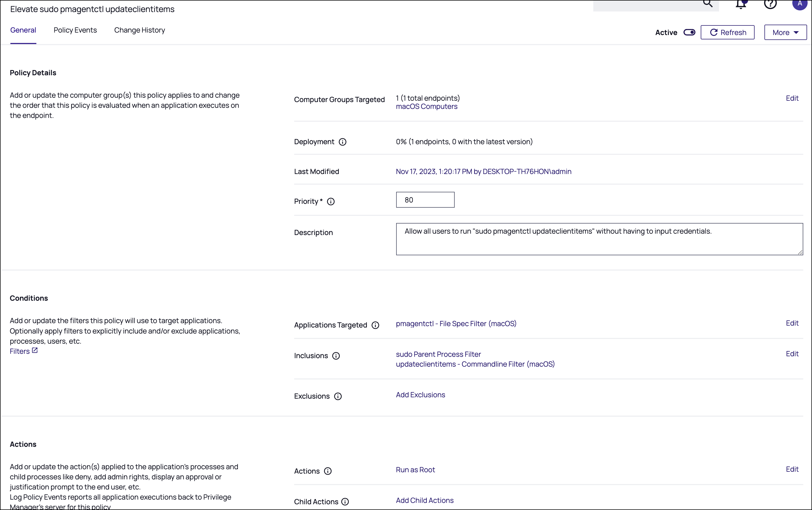Click Add Exclusions link
Image resolution: width=812 pixels, height=510 pixels.
(x=420, y=395)
